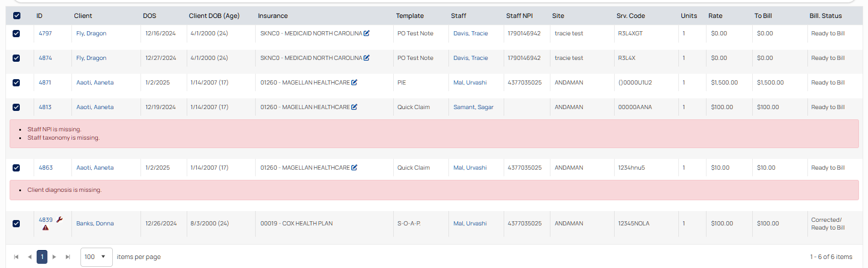Open staff Samant, Sagar link

(474, 107)
